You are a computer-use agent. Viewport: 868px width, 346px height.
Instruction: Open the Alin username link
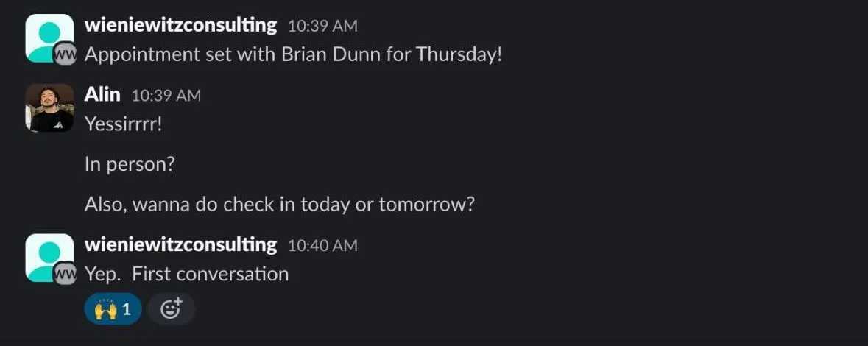[102, 95]
